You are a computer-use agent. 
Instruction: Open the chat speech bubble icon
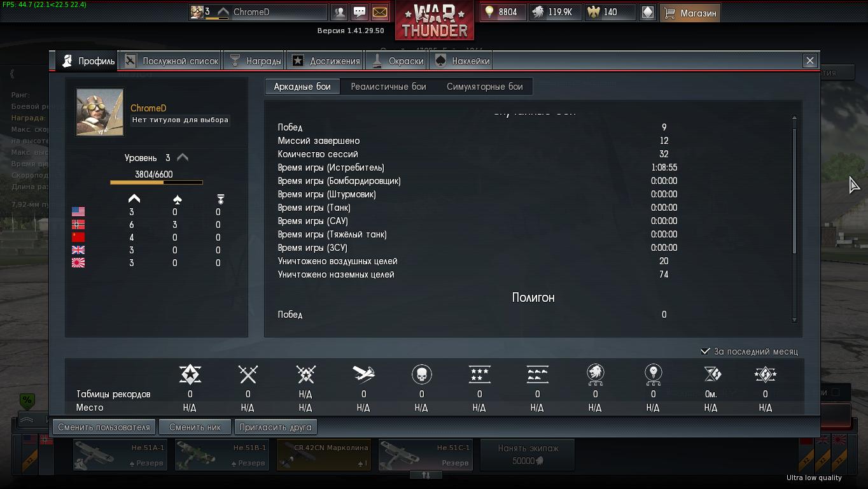tap(360, 12)
